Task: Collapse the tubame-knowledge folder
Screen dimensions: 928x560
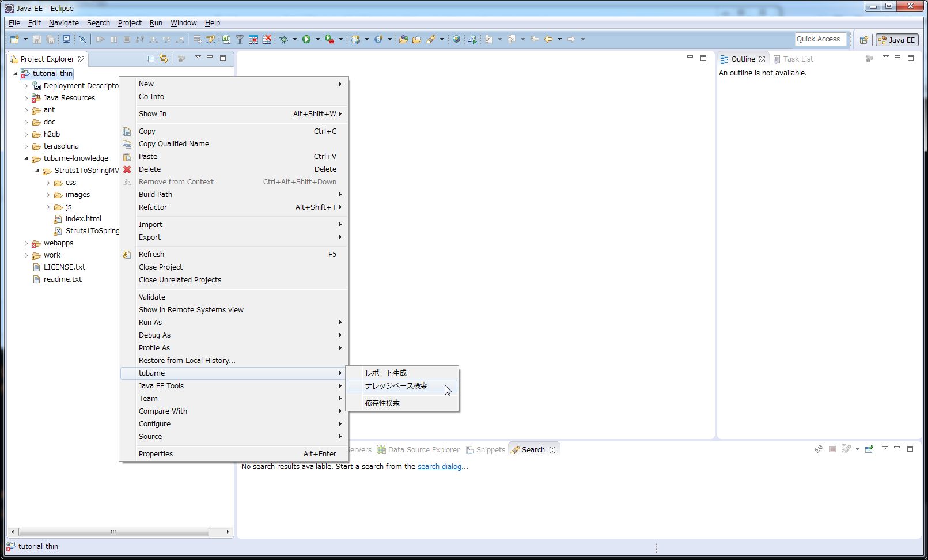Action: 26,158
